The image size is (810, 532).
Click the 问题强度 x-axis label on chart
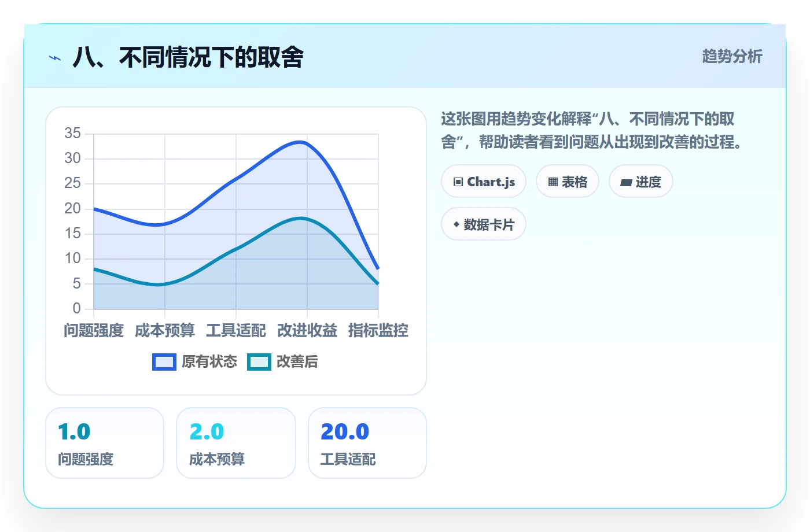click(x=94, y=331)
